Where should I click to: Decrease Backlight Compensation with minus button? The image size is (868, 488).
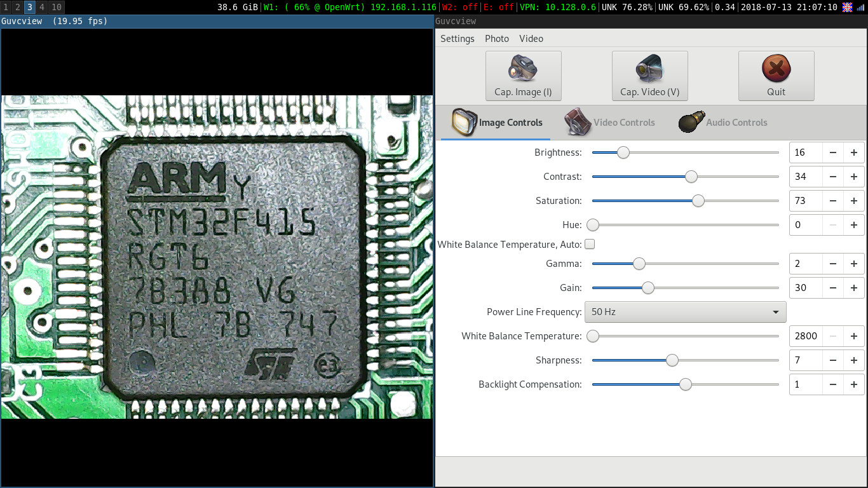click(x=833, y=384)
